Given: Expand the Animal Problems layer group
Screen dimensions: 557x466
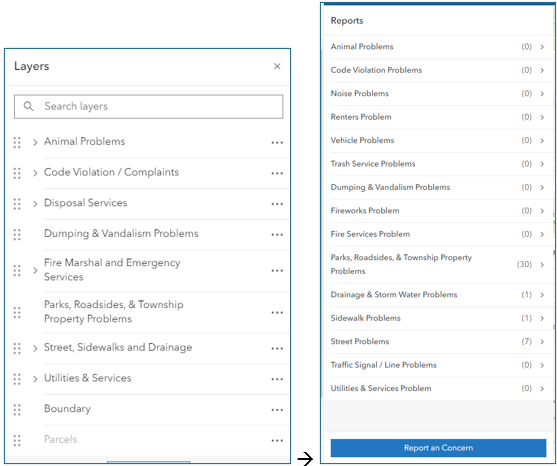Looking at the screenshot, I should point(35,142).
